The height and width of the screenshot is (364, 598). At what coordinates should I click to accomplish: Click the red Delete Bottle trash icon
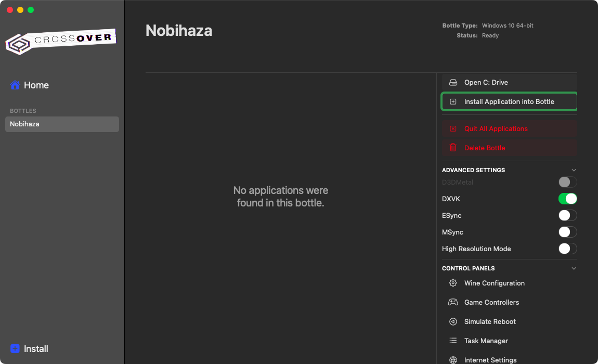click(453, 148)
